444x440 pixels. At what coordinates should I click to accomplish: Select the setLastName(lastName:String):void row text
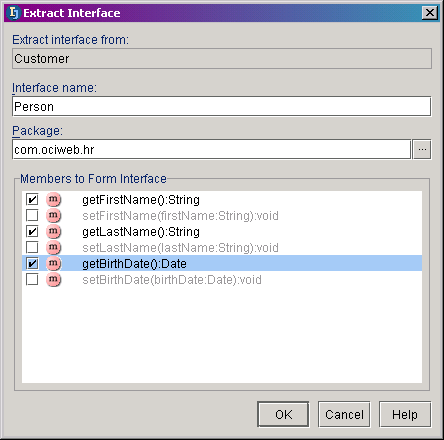click(180, 248)
